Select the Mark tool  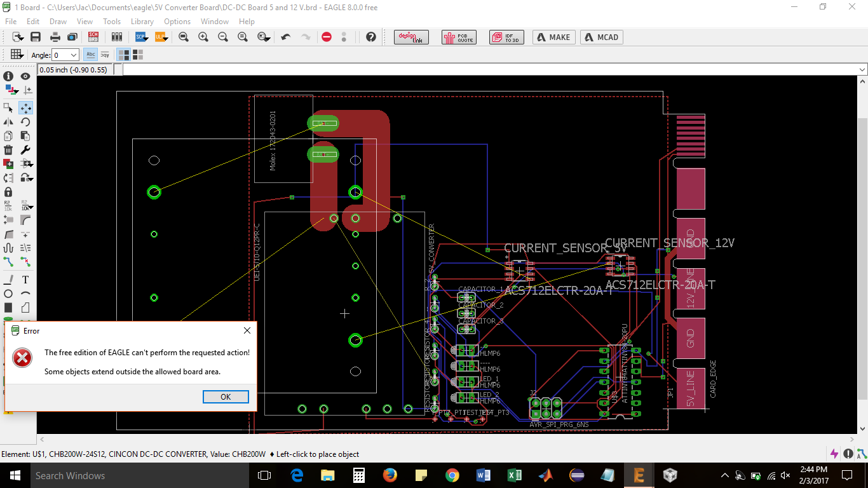point(27,90)
